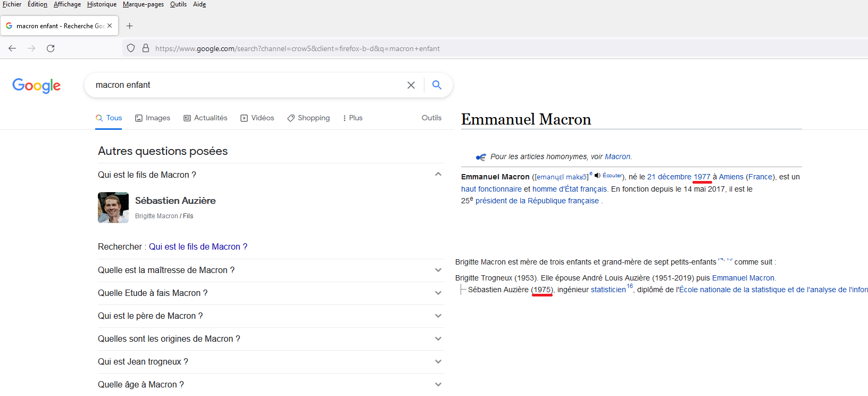Viewport: 868px width, 396px height.
Task: Open a new tab with plus icon
Action: point(129,26)
